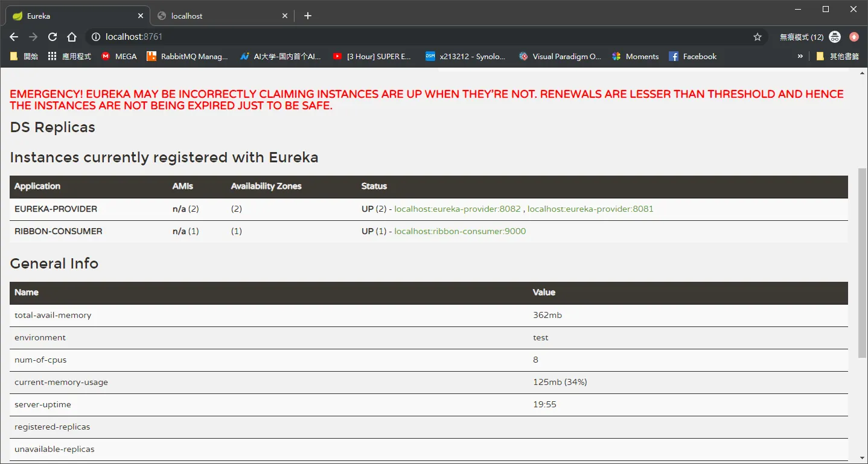Open the apps grid bookmark
868x464 pixels.
(x=69, y=56)
